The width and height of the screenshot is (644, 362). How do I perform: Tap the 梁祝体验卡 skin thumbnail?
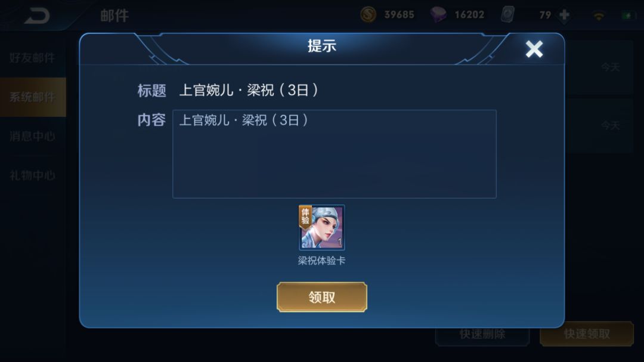click(321, 228)
